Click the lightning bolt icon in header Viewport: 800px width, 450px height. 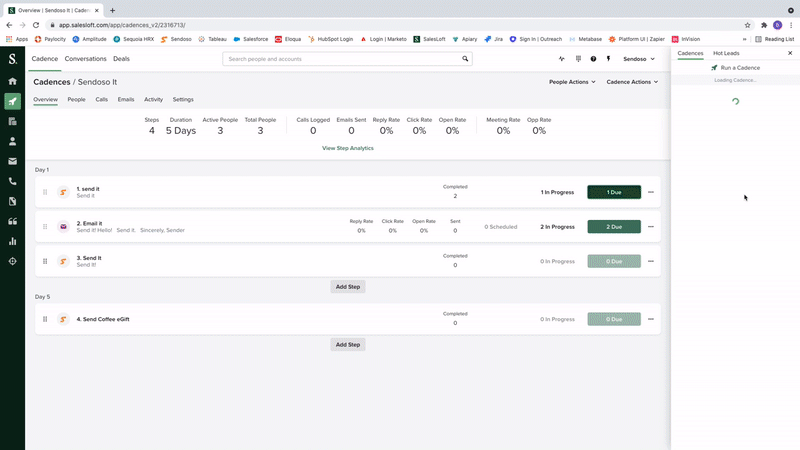click(x=608, y=59)
